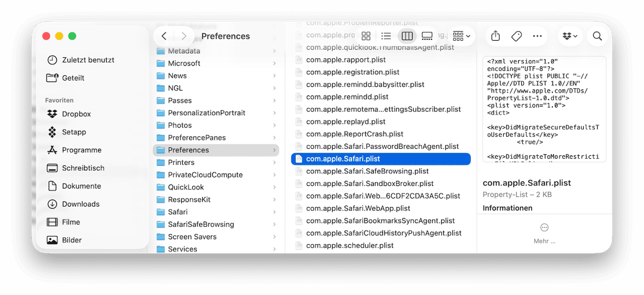This screenshot has height=295, width=644.
Task: Select the News folder
Action: [x=216, y=76]
